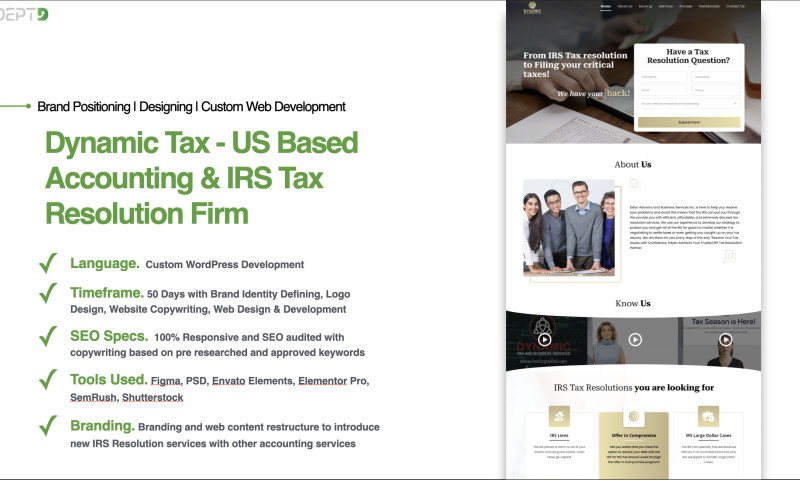Image resolution: width=800 pixels, height=480 pixels.
Task: Click the Phone field in the form
Action: [715, 90]
